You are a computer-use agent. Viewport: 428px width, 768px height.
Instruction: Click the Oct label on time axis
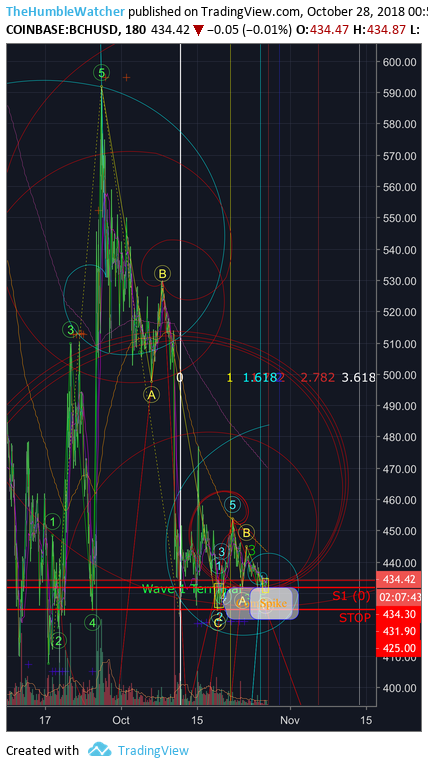(121, 720)
